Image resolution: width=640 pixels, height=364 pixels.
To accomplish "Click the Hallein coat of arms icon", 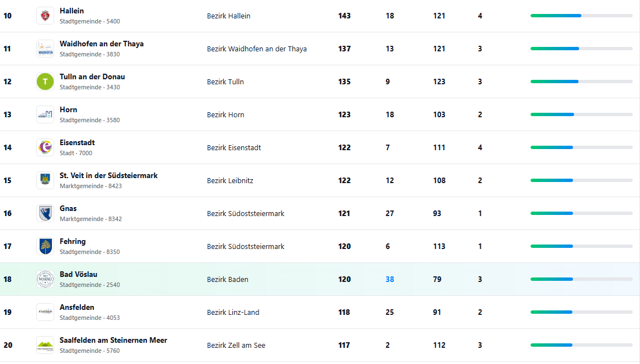I will [x=45, y=16].
